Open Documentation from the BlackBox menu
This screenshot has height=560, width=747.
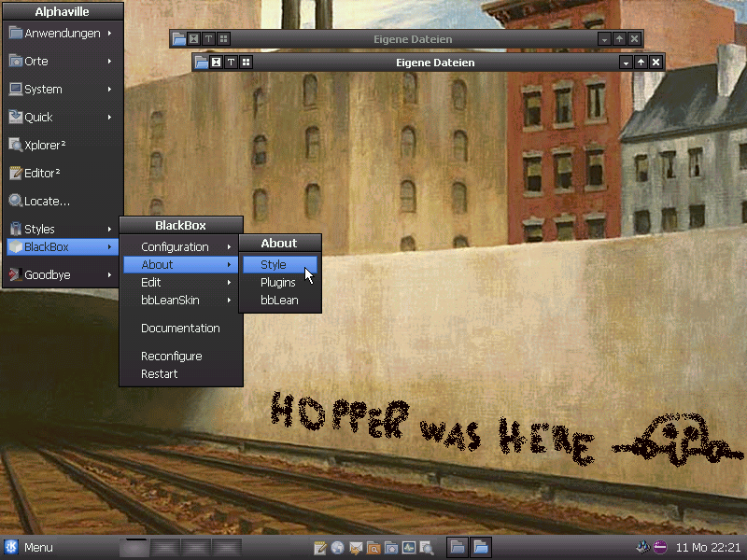coord(180,329)
